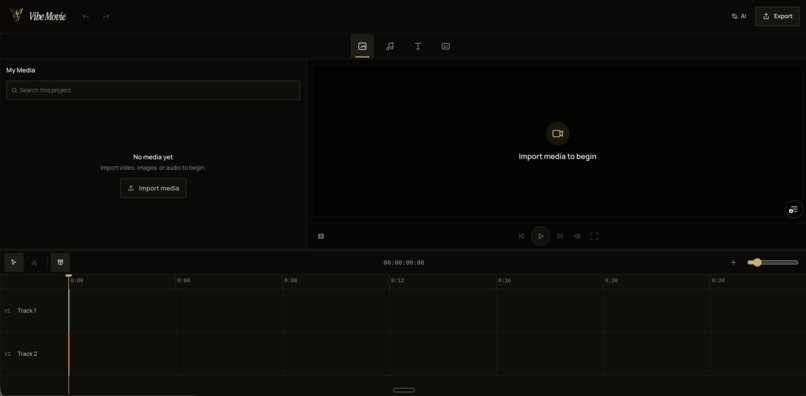
Task: Select the Track 1 label
Action: click(27, 311)
